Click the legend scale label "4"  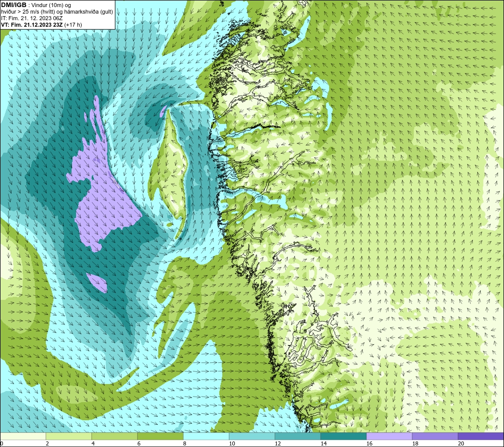tap(93, 444)
